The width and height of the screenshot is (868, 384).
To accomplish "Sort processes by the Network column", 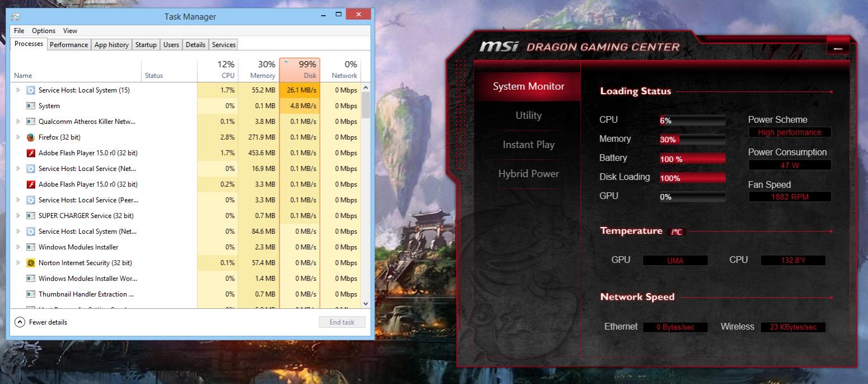I will pyautogui.click(x=340, y=70).
